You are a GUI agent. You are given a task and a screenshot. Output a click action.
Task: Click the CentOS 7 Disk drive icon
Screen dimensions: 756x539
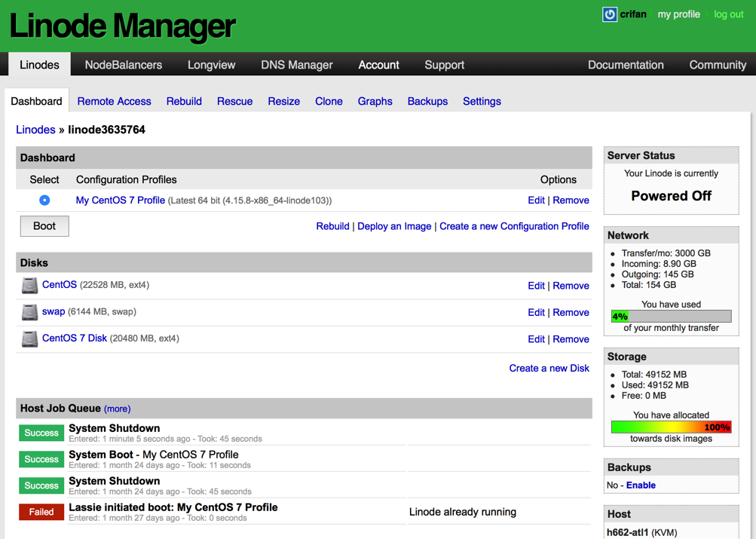pyautogui.click(x=29, y=339)
